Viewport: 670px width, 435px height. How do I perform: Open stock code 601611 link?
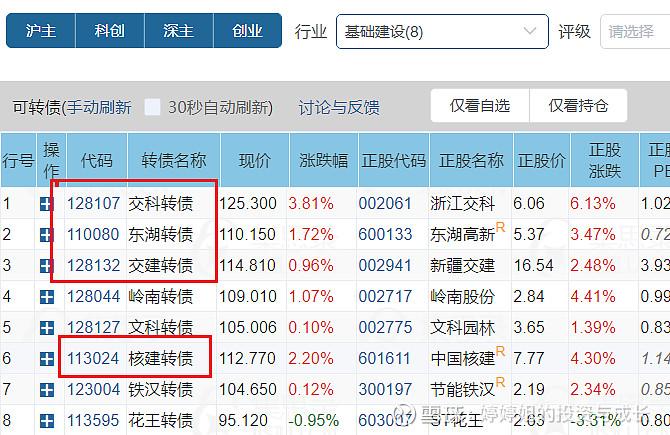385,359
